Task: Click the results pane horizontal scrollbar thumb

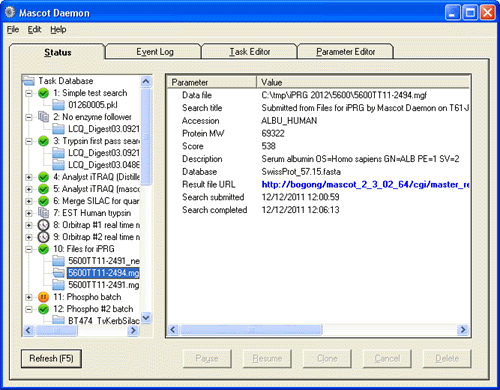Action: 251,330
